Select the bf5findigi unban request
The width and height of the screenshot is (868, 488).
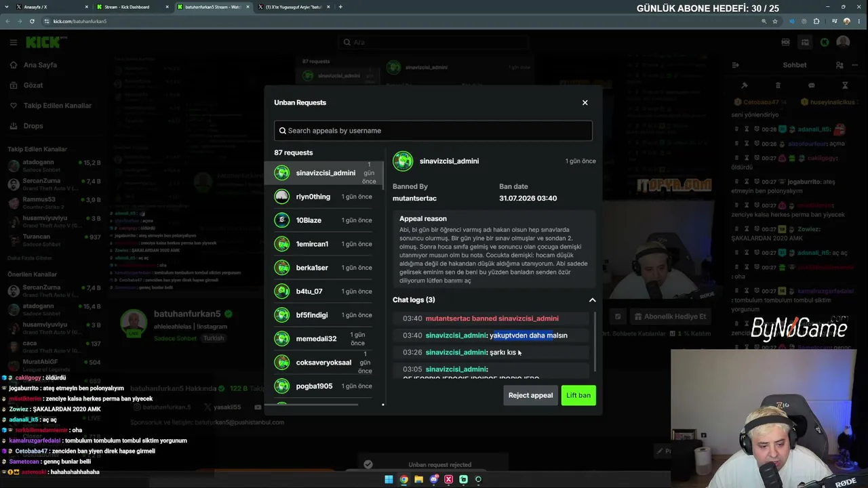[324, 315]
